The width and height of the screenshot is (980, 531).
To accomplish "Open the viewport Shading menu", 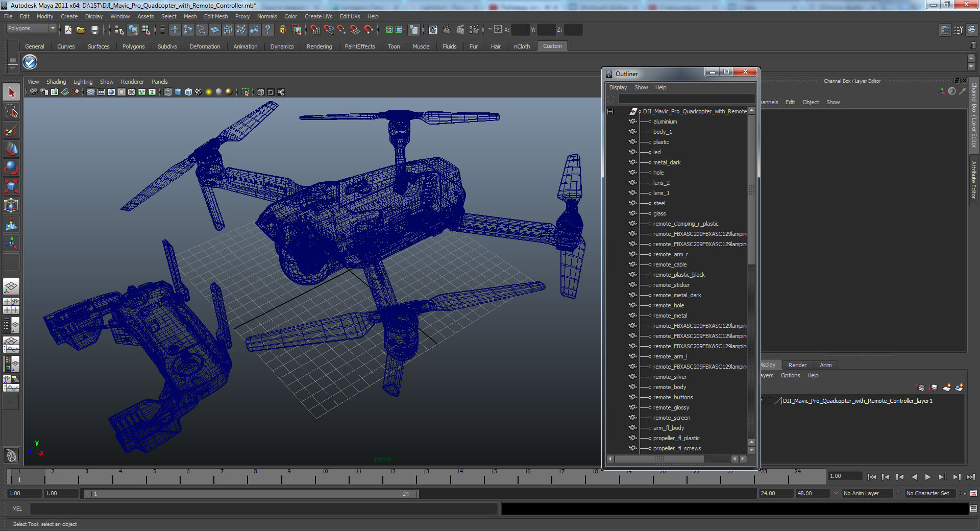I will click(56, 82).
